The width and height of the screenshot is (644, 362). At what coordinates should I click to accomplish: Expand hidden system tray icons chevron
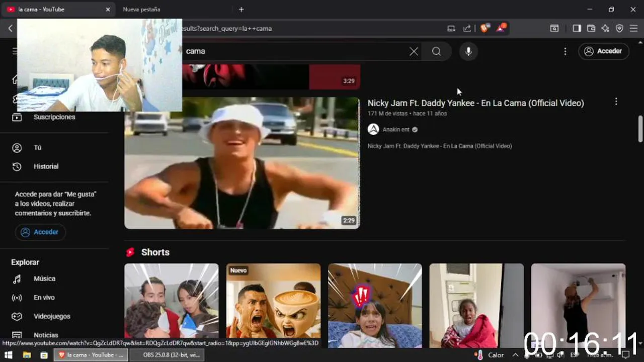pos(515,355)
